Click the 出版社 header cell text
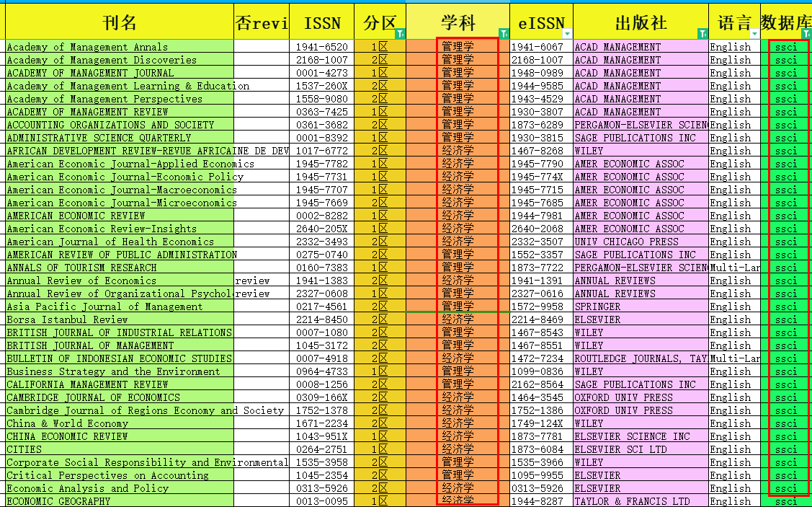Viewport: 812px width, 507px height. (641, 23)
